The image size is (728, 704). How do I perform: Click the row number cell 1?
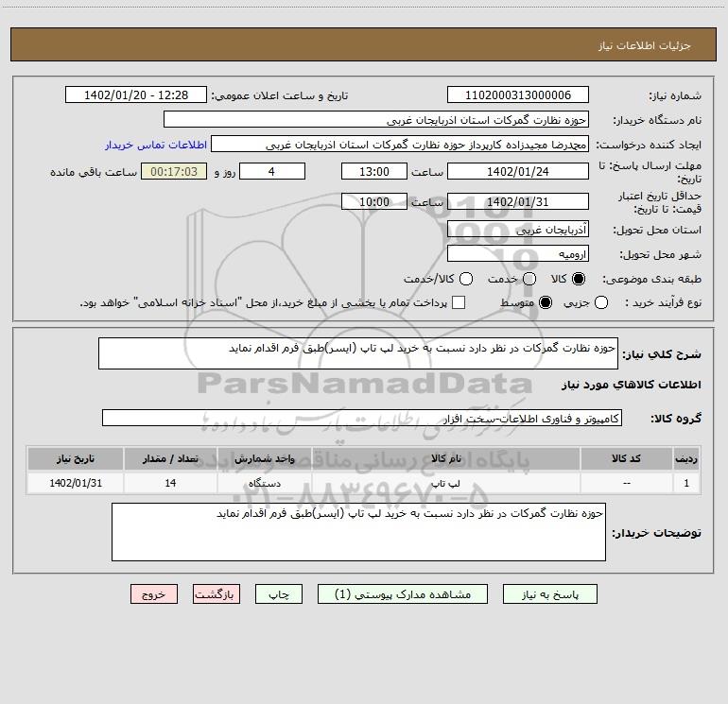coord(686,483)
